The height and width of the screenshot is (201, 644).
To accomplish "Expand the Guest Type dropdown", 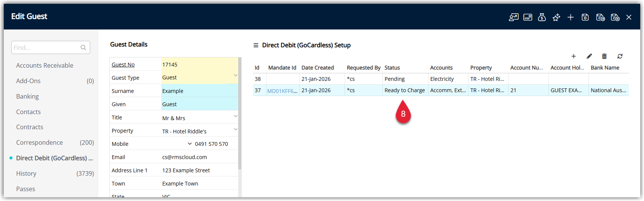I will [x=235, y=75].
